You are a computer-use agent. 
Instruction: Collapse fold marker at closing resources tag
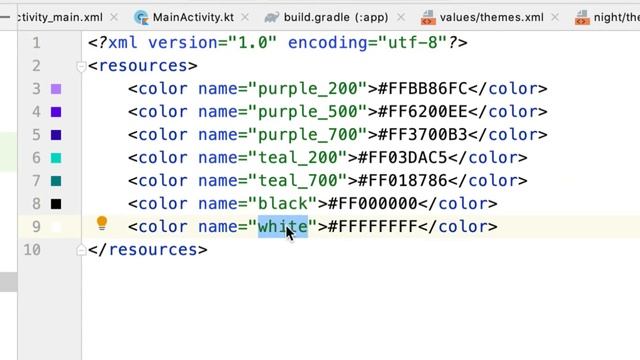[81, 250]
